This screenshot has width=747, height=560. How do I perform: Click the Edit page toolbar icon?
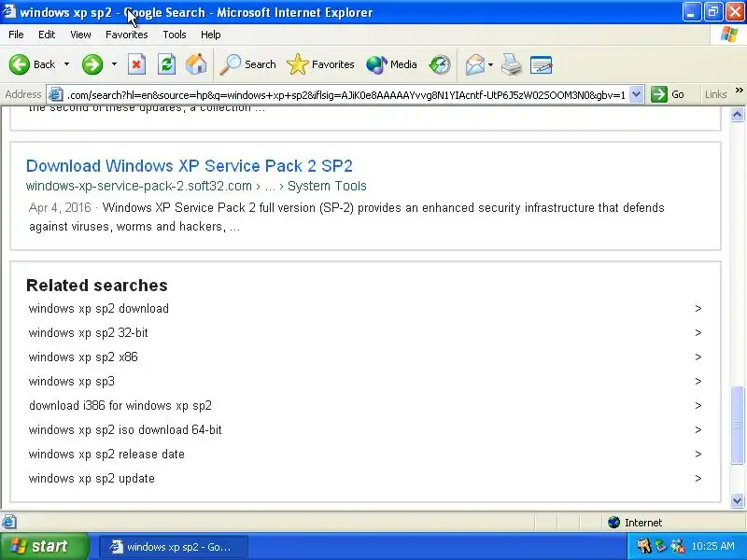coord(542,64)
